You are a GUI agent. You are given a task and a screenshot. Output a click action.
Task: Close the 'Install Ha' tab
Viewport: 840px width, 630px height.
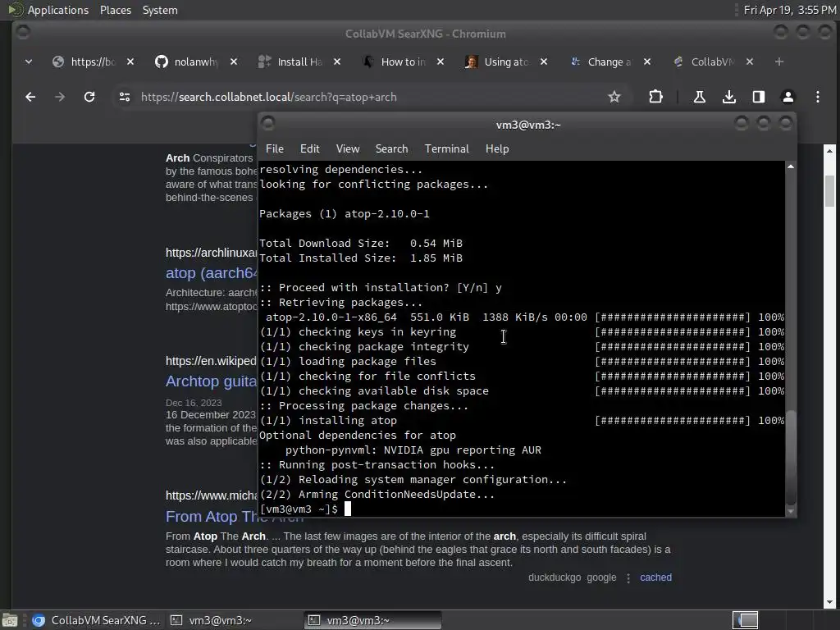[337, 62]
